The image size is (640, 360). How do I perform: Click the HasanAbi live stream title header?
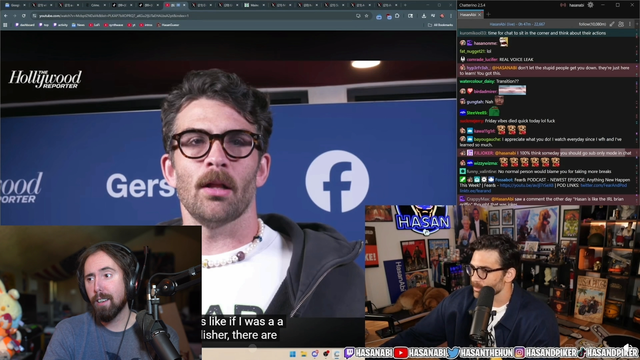[517, 24]
